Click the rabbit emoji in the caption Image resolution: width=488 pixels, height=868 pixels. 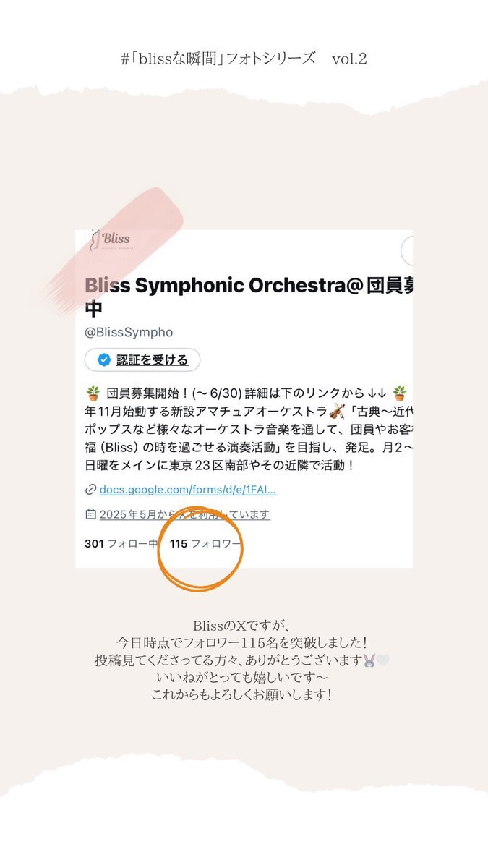coord(369,660)
